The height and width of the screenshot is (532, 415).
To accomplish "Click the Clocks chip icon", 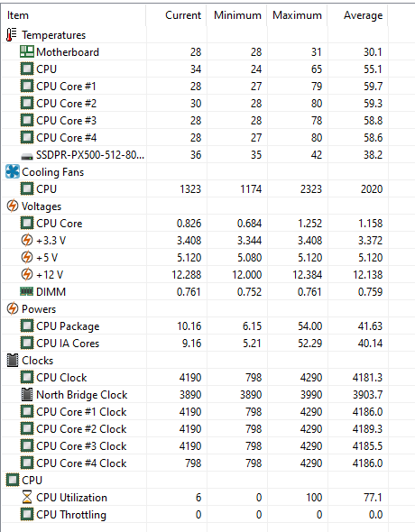I will click(x=13, y=361).
